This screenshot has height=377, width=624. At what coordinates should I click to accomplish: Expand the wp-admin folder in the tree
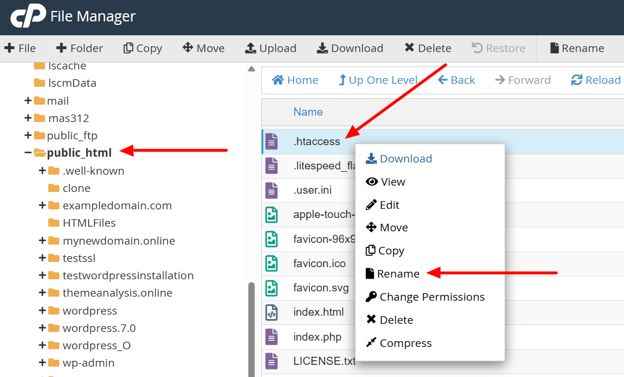[42, 363]
